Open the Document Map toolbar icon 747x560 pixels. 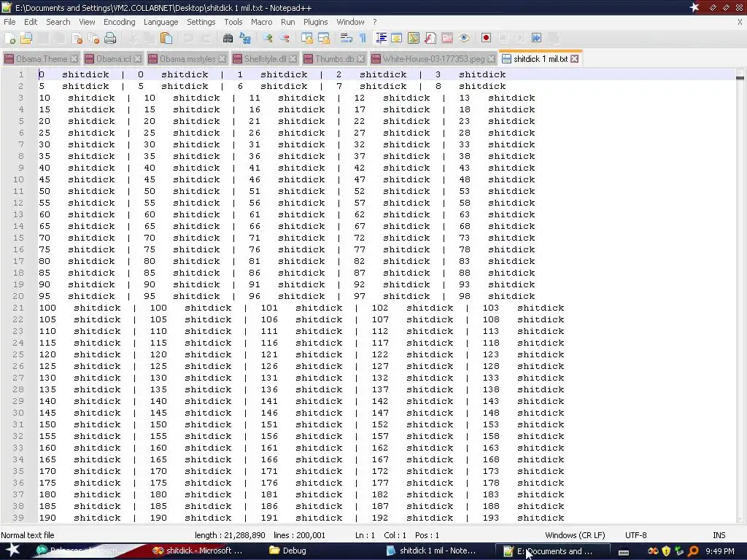413,38
